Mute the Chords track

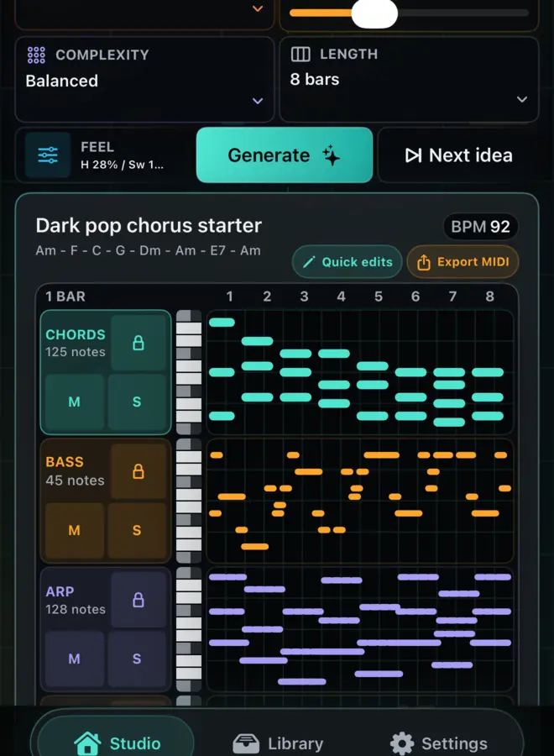click(74, 402)
